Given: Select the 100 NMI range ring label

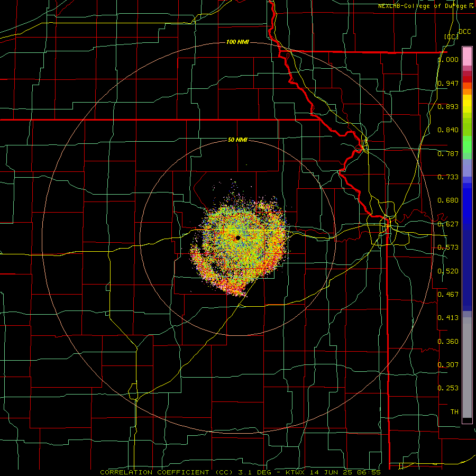Looking at the screenshot, I should [237, 42].
